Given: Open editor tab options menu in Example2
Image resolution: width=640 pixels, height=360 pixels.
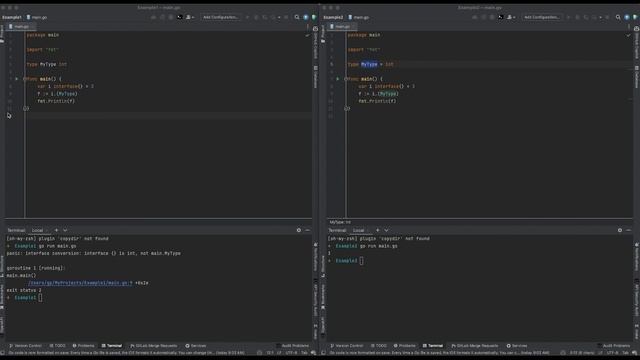Looking at the screenshot, I should 629,27.
